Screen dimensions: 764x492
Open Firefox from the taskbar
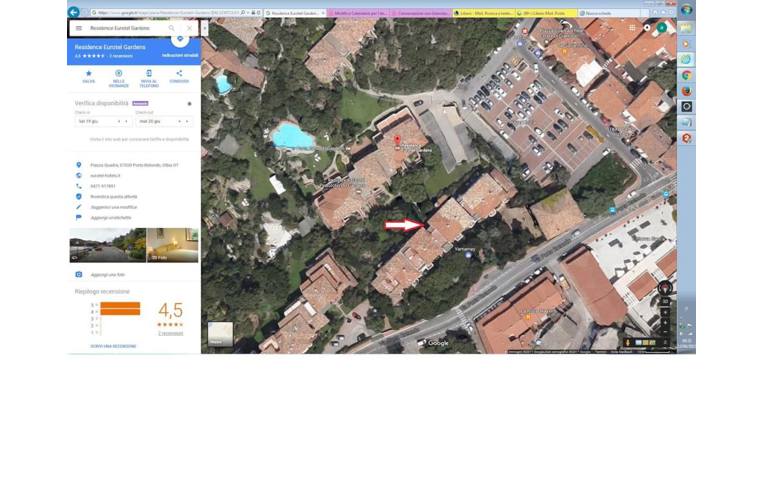(x=687, y=91)
